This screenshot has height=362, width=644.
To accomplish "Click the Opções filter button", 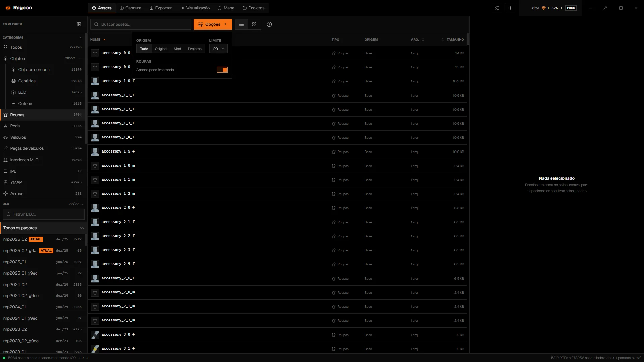I will (213, 24).
